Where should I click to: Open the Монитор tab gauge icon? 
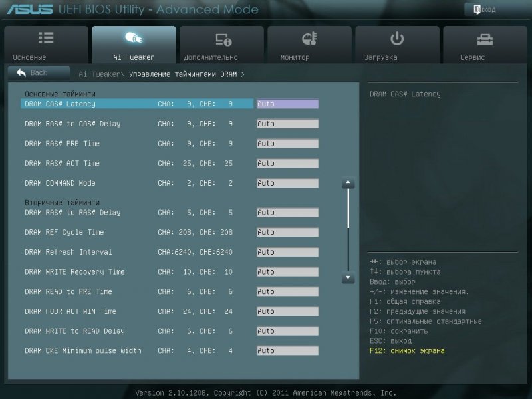309,39
